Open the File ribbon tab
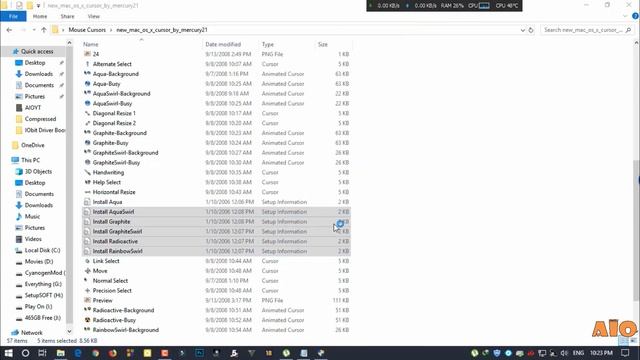The height and width of the screenshot is (360, 640). [x=13, y=16]
